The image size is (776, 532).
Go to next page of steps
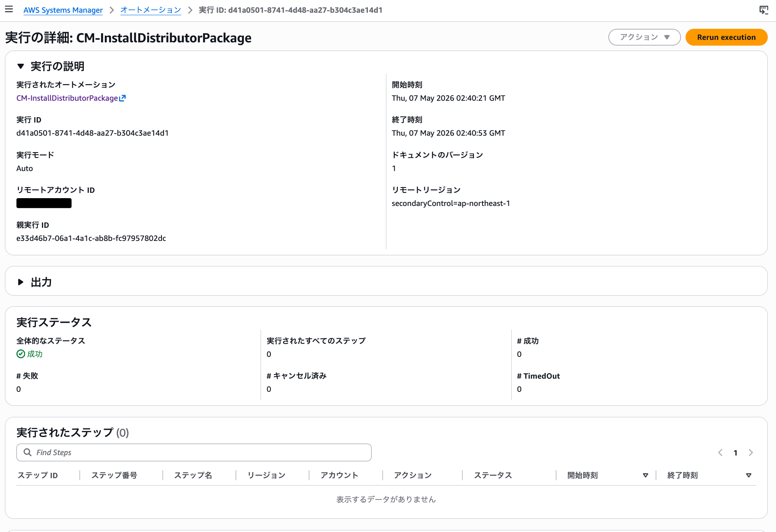[x=751, y=453]
